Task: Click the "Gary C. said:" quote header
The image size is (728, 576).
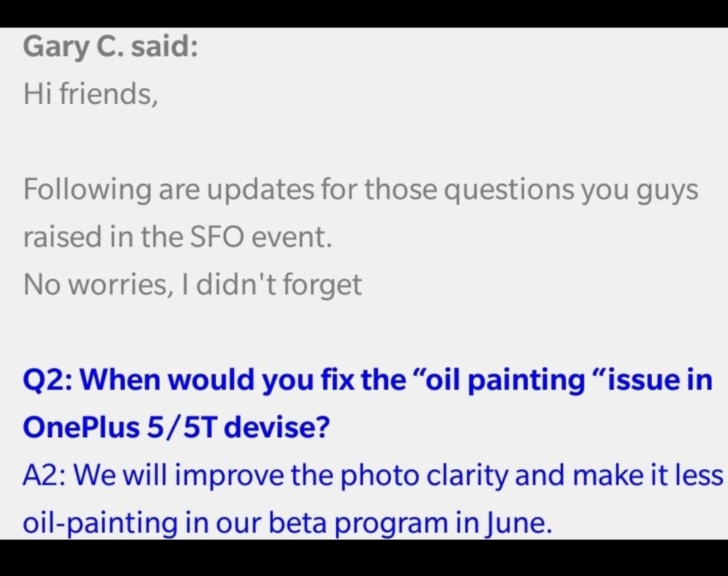Action: coord(111,47)
